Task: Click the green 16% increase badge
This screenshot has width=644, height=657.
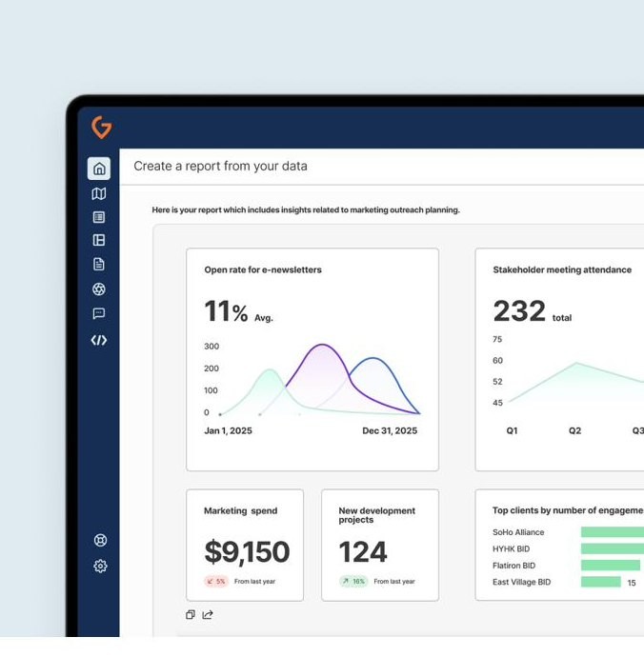Action: 353,582
